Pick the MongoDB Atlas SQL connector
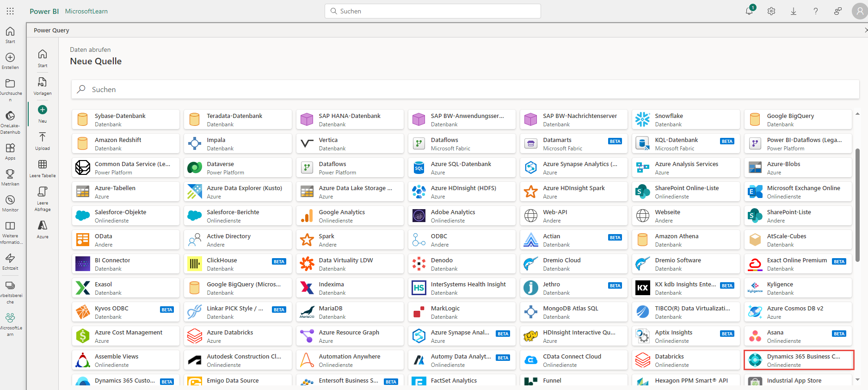 [x=573, y=312]
